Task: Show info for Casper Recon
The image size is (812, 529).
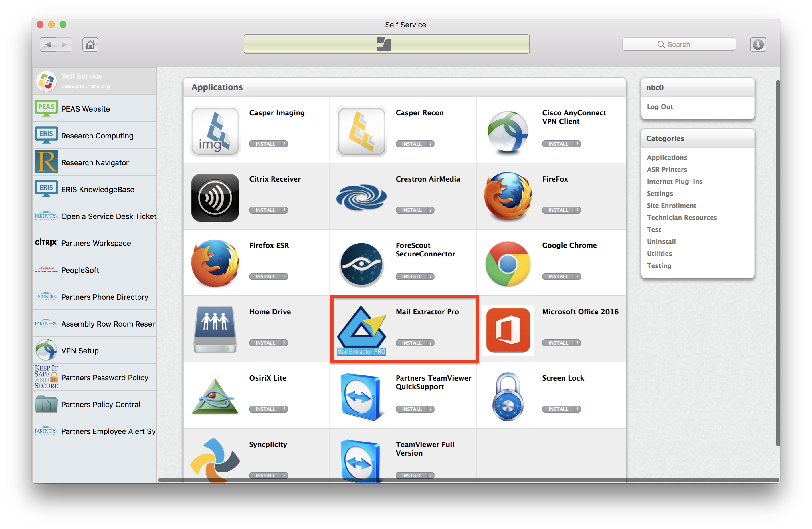Action: click(431, 144)
